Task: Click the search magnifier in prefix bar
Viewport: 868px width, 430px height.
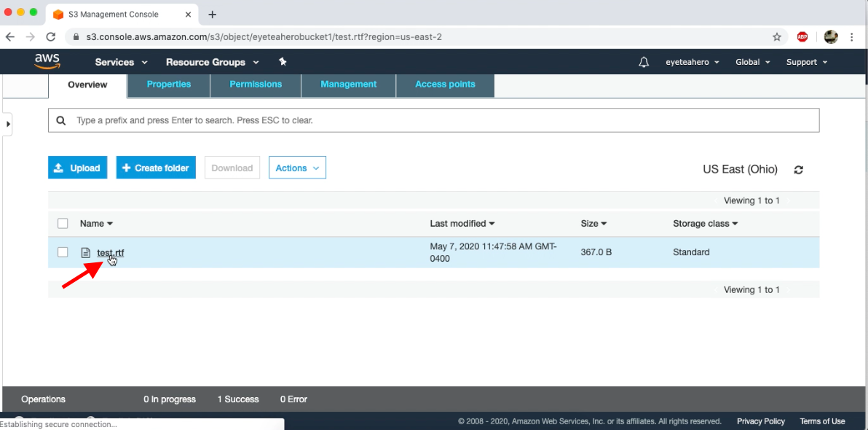Action: click(x=61, y=120)
